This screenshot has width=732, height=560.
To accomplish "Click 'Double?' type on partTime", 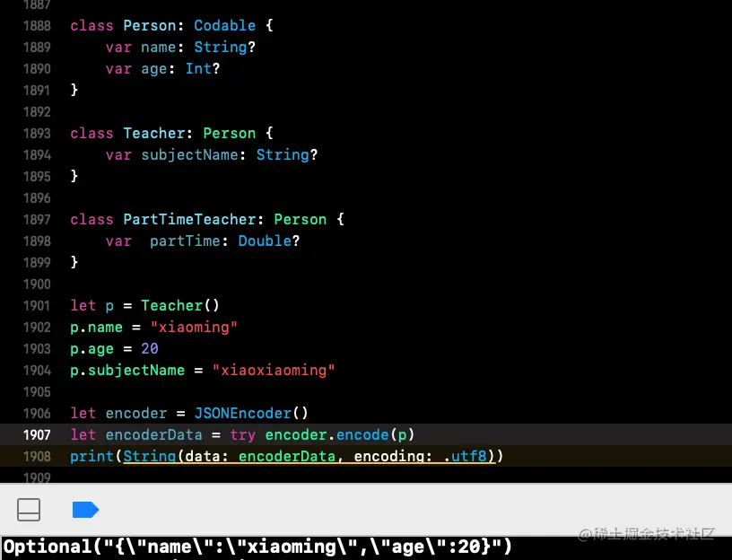I will pyautogui.click(x=268, y=241).
